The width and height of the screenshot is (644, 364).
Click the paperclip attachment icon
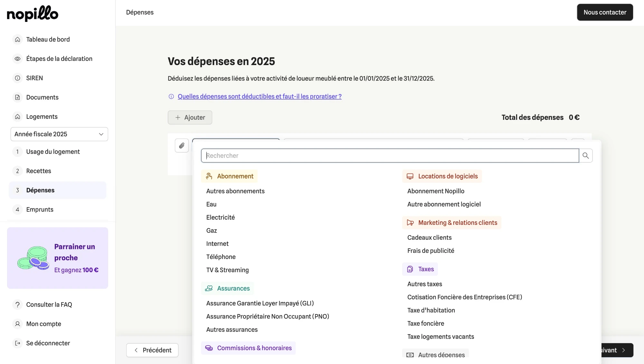[x=182, y=146]
